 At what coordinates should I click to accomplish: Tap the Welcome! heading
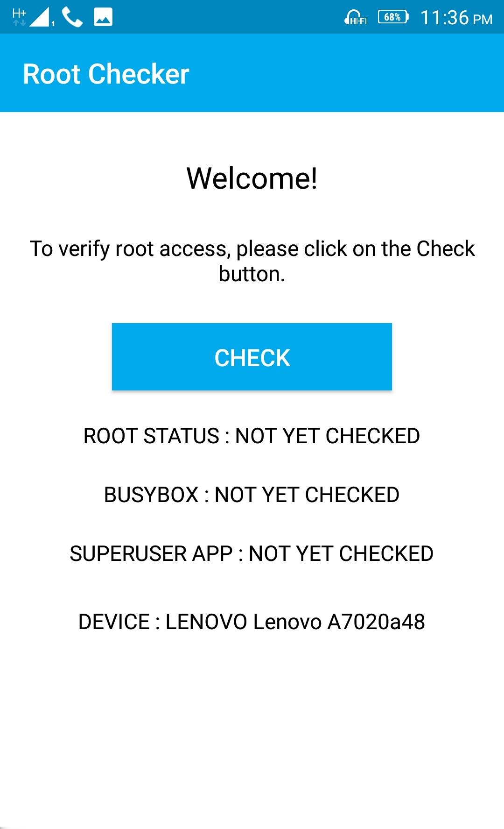point(252,178)
